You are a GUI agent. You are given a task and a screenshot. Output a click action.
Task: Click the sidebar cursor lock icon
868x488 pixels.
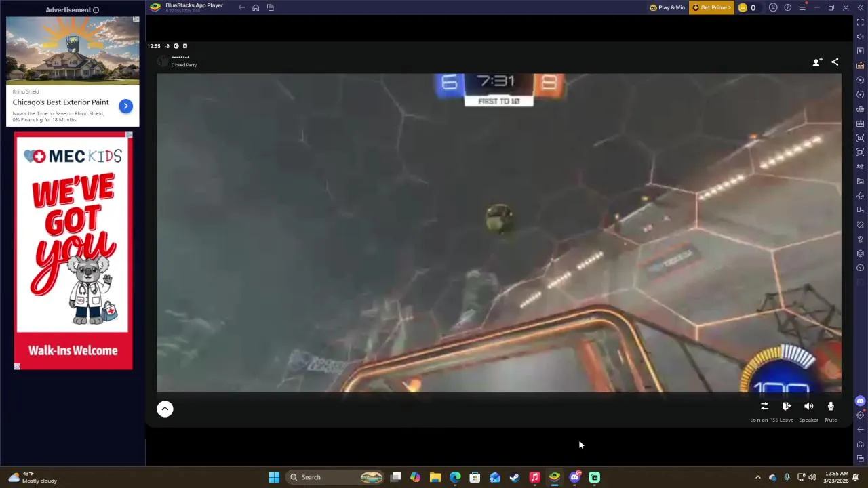pyautogui.click(x=861, y=52)
